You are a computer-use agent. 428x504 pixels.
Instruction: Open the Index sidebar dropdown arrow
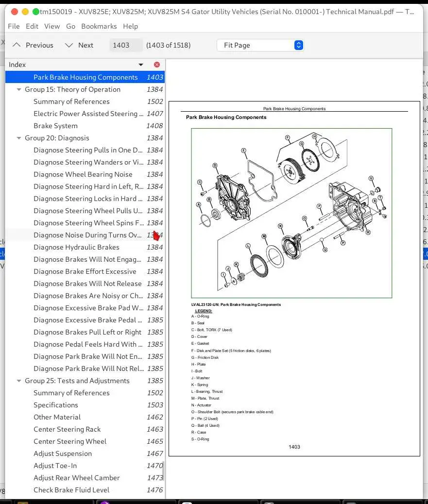pyautogui.click(x=141, y=65)
